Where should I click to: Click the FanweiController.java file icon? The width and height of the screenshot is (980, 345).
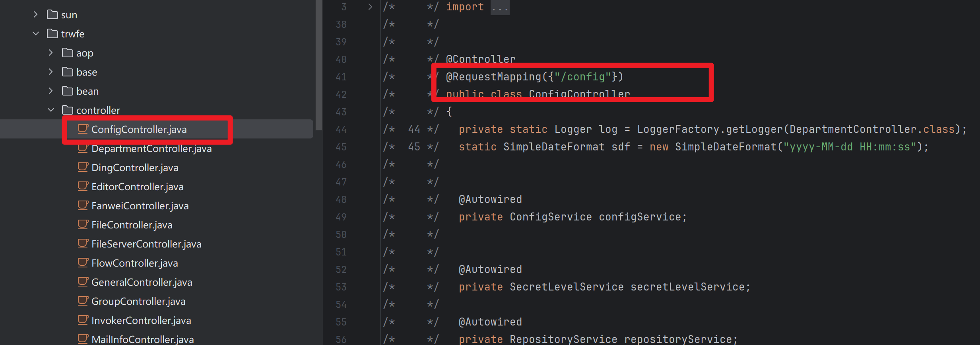[83, 206]
